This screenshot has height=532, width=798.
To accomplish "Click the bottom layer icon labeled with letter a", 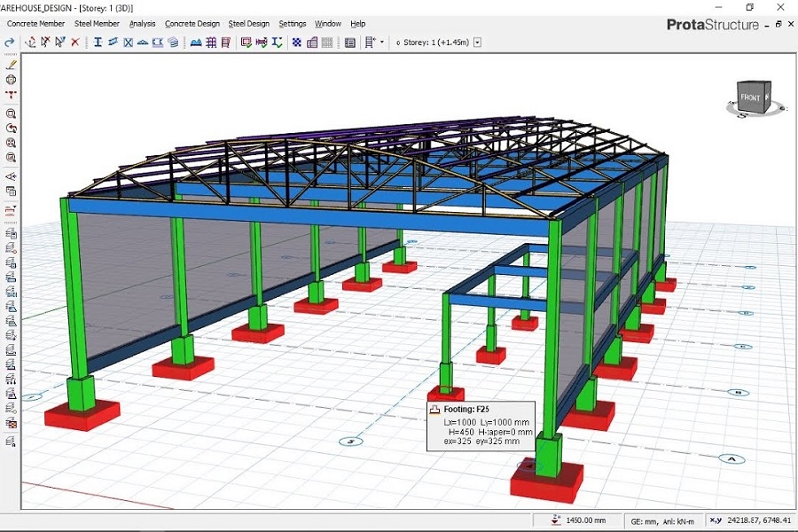I will (11, 442).
